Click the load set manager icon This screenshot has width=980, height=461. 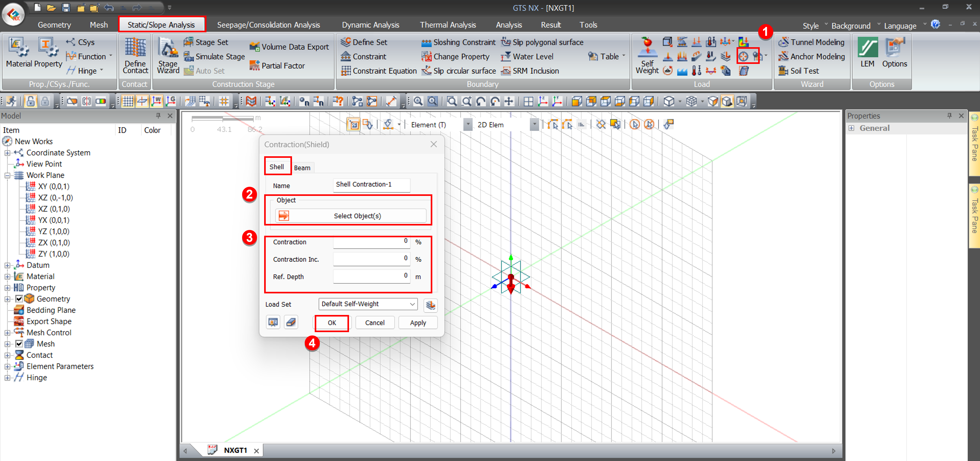coord(430,305)
